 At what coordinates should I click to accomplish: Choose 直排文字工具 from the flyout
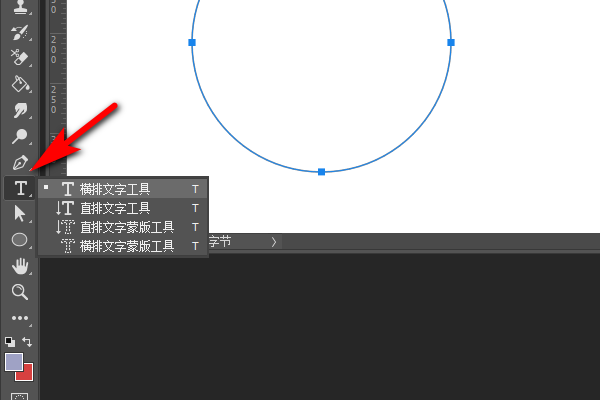pyautogui.click(x=123, y=208)
